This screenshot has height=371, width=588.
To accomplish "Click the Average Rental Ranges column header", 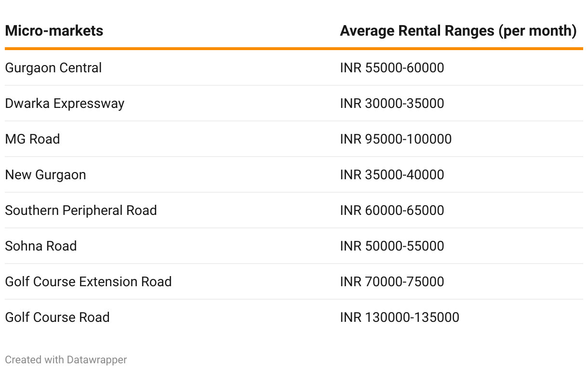I will 458,31.
